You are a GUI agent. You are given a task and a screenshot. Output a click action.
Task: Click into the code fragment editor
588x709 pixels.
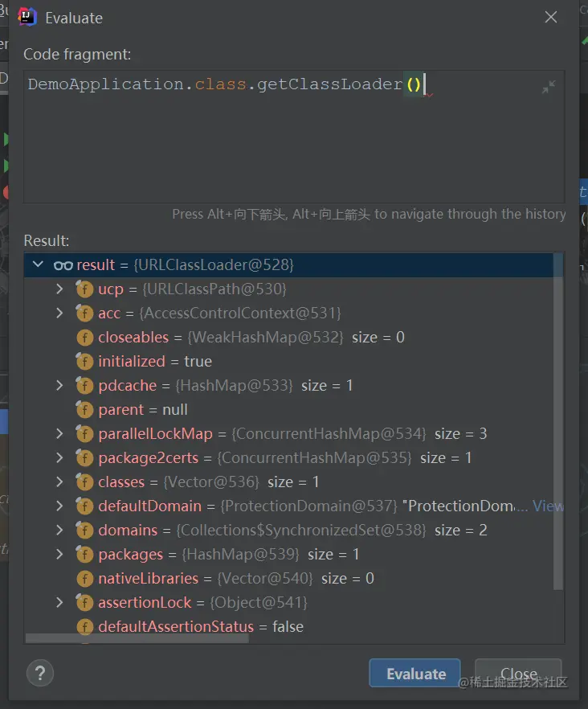click(294, 137)
